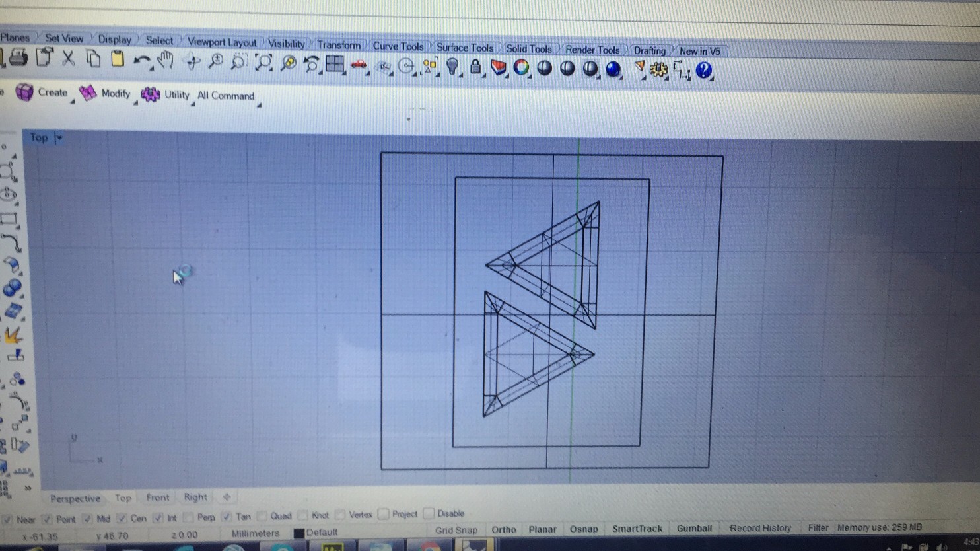Screen dimensions: 980x551
Task: Toggle Grid Snap in status bar
Action: tap(456, 530)
